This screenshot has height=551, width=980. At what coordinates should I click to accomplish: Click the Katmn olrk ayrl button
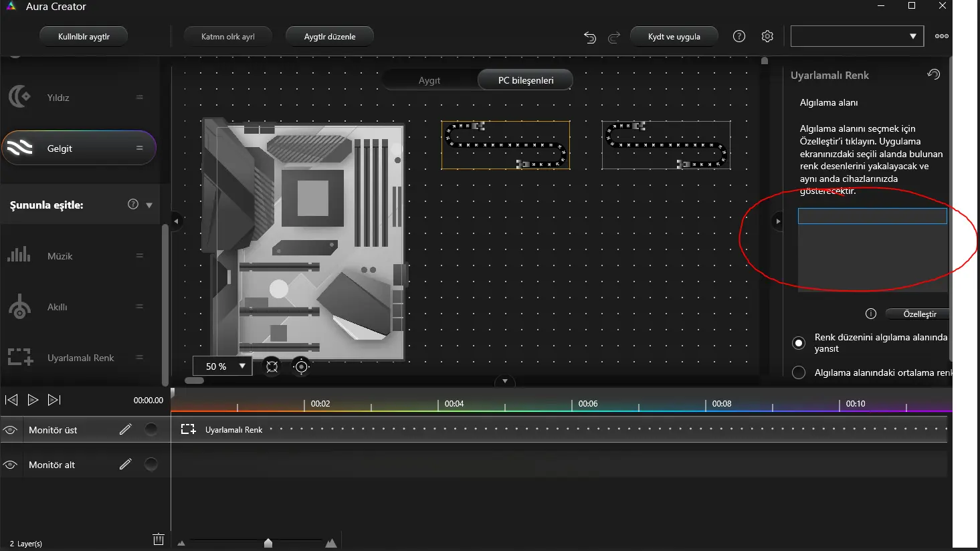point(228,36)
